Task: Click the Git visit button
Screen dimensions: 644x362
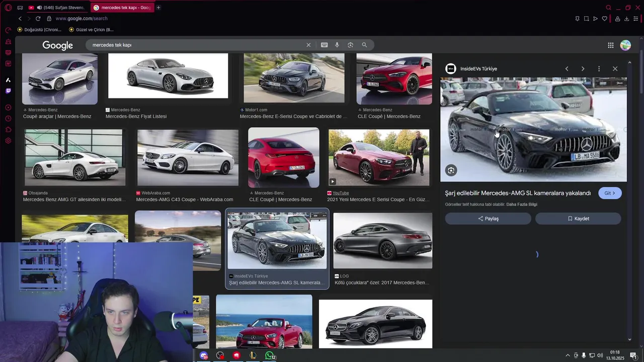Action: pos(610,193)
